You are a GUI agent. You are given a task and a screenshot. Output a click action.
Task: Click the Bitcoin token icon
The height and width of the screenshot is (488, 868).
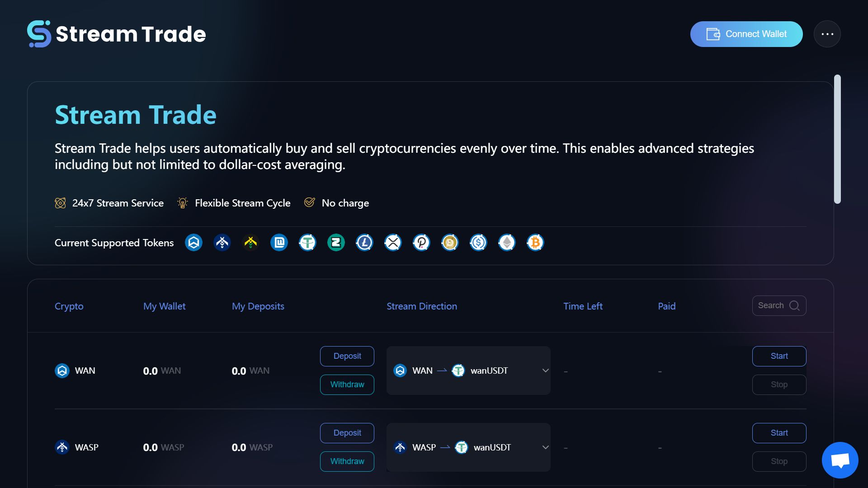point(535,243)
